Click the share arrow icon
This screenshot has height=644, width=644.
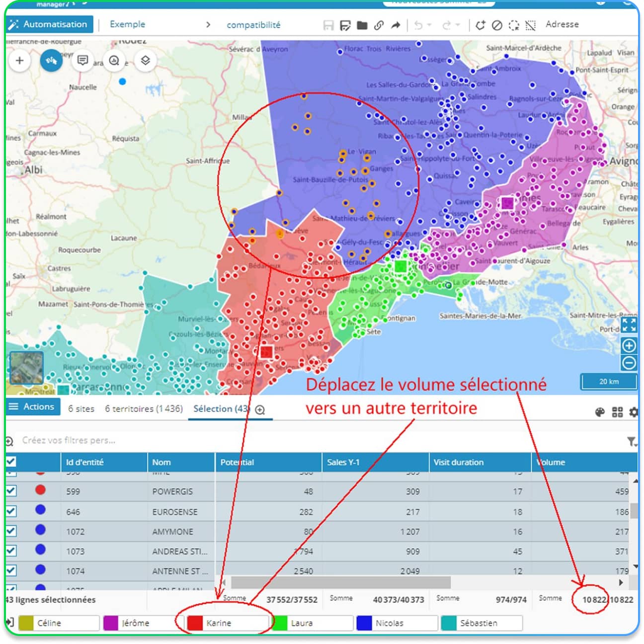coord(396,25)
